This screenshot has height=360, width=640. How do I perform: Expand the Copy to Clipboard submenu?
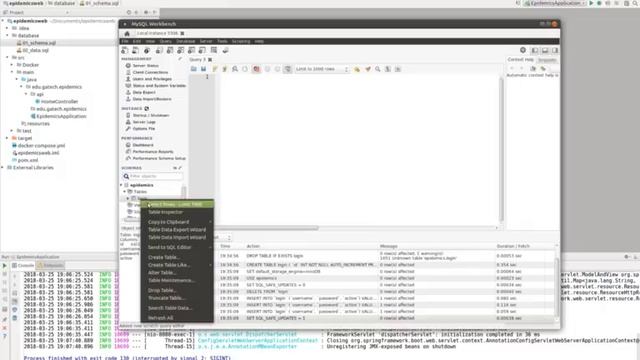click(177, 222)
